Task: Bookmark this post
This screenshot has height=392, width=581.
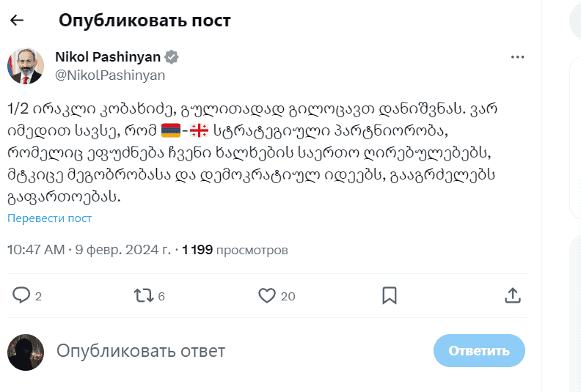Action: 390,295
